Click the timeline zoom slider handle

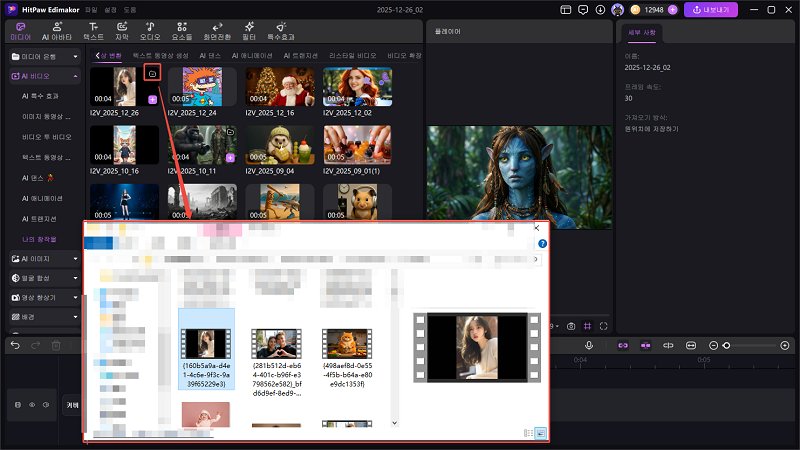(726, 345)
